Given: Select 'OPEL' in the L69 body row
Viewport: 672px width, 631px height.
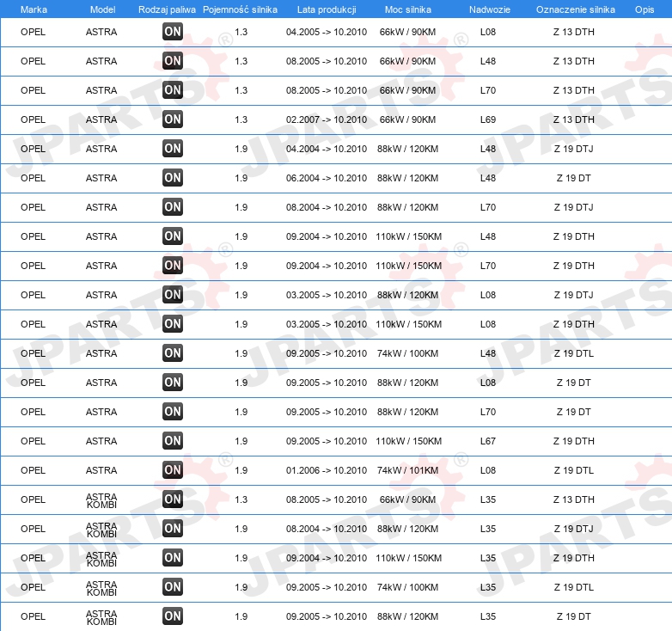Looking at the screenshot, I should 33,119.
